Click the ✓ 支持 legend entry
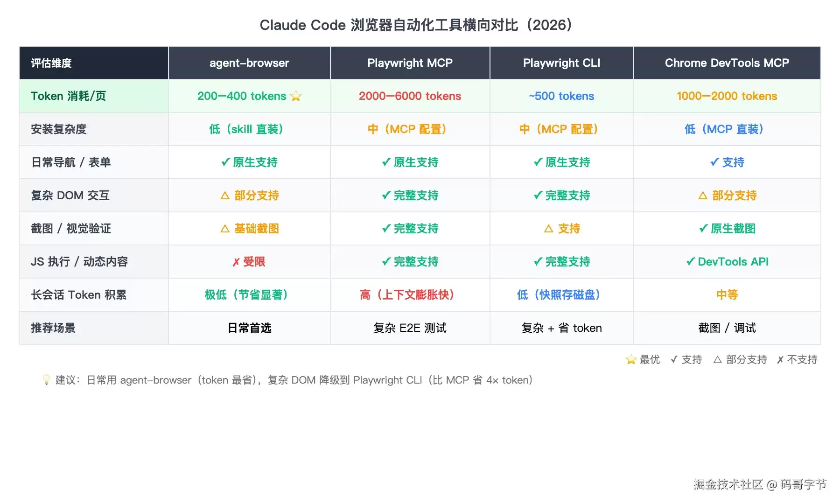The width and height of the screenshot is (840, 504). tap(686, 359)
